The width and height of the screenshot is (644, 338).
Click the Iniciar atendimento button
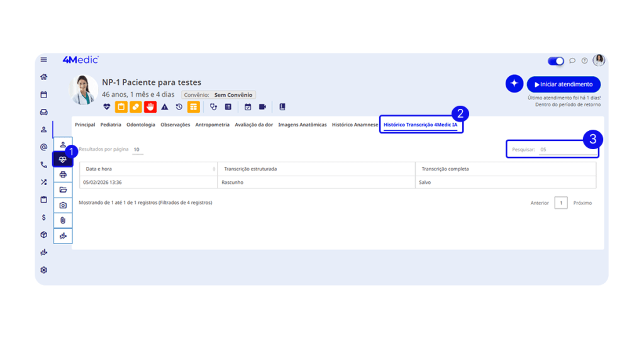click(x=563, y=84)
